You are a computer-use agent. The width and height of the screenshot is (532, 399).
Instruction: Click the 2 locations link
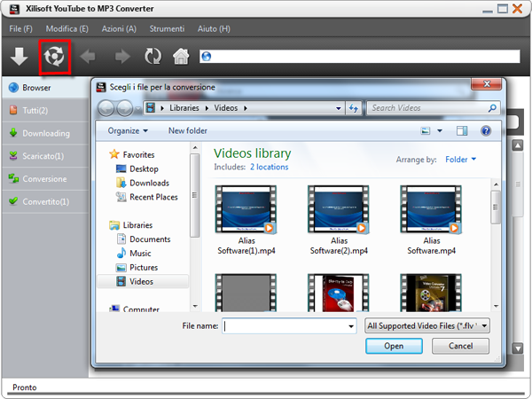pos(269,167)
